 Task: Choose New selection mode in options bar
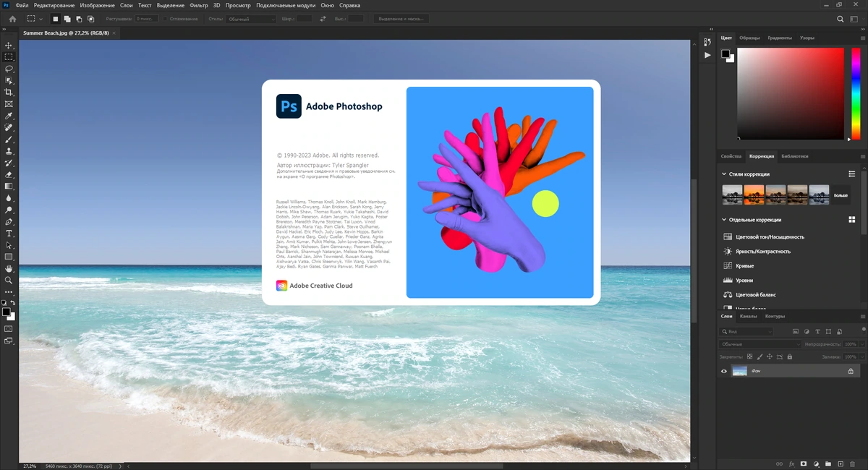pyautogui.click(x=56, y=19)
